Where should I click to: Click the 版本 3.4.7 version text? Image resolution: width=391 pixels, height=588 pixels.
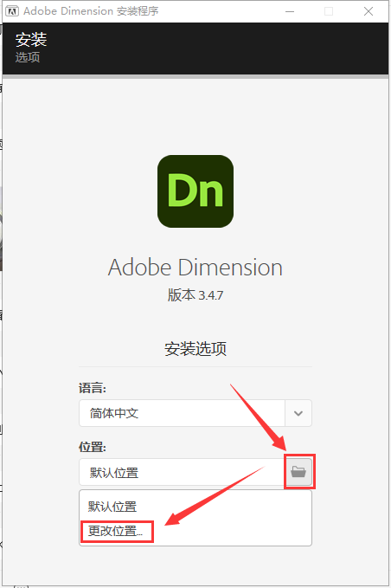(195, 295)
